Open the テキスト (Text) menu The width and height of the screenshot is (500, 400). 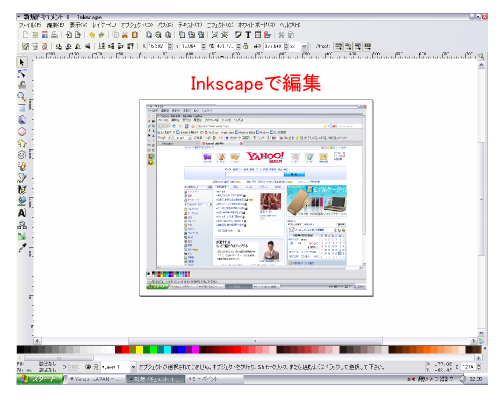tap(190, 25)
